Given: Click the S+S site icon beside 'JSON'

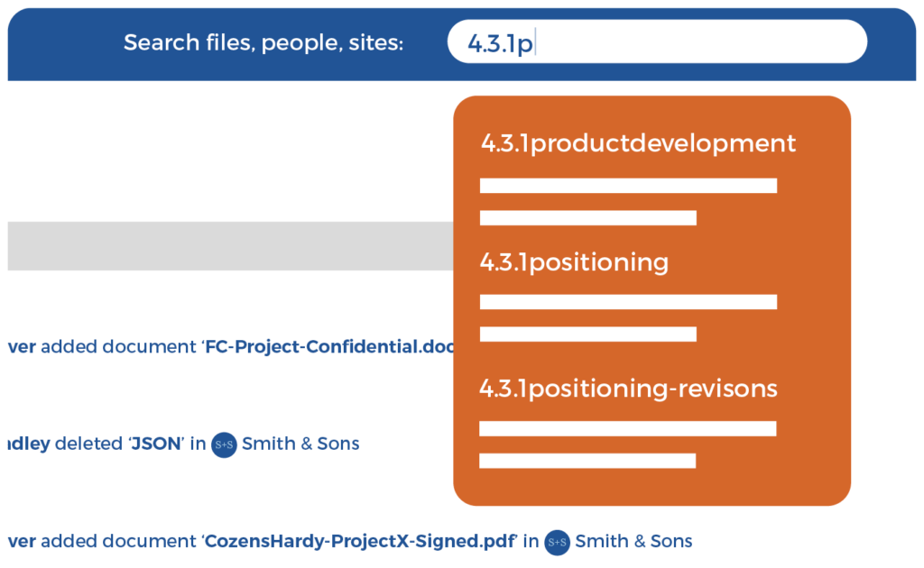Looking at the screenshot, I should tap(224, 444).
